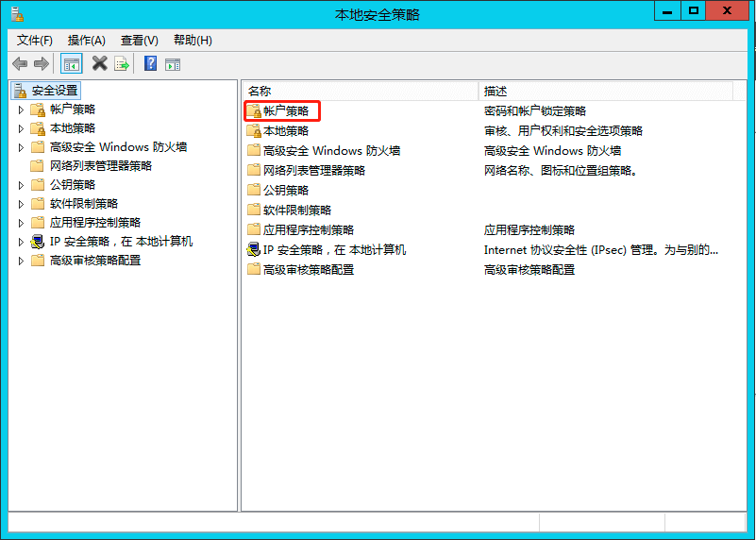Screen dimensions: 756x540
Task: Select 高级安全 Windows 防火墙 name in list
Action: coord(331,151)
